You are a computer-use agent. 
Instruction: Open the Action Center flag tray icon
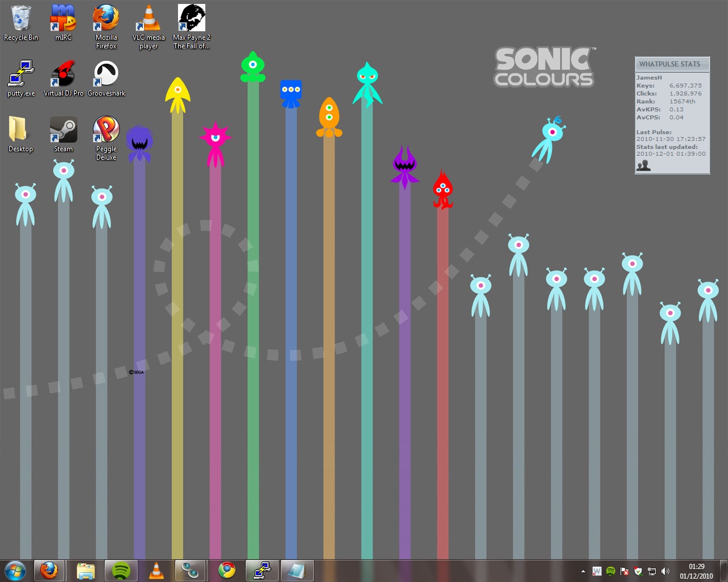624,571
